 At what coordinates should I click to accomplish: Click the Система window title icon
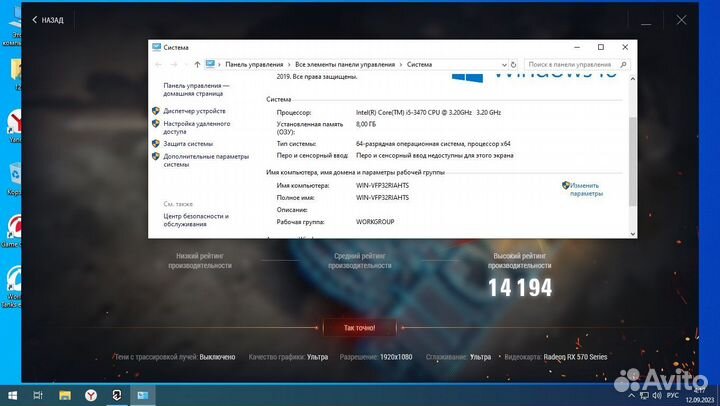156,47
